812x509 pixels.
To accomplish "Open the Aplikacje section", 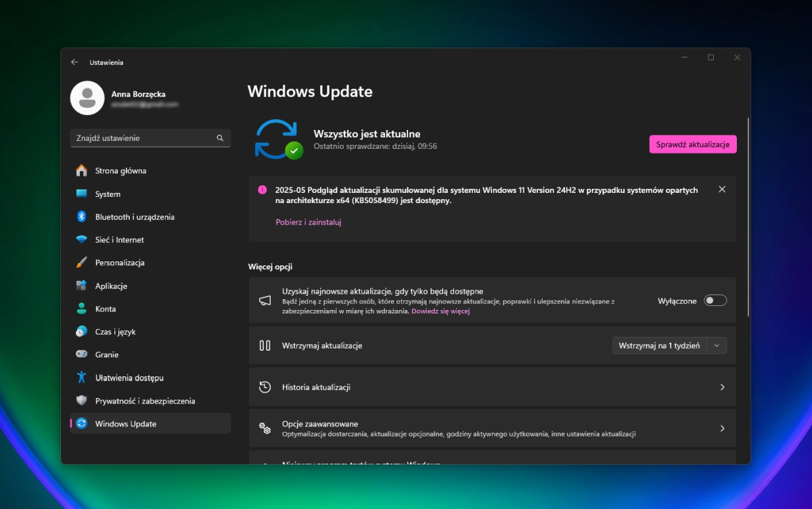I will click(150, 286).
